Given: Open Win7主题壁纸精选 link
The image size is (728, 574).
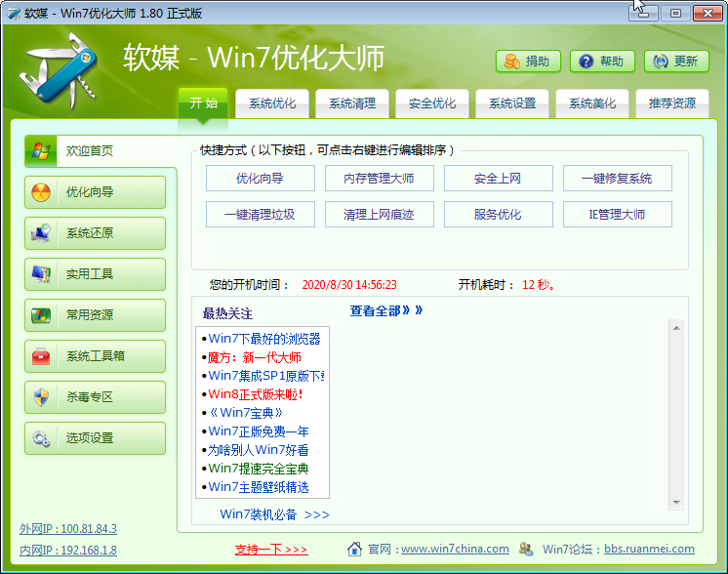Looking at the screenshot, I should pos(259,487).
